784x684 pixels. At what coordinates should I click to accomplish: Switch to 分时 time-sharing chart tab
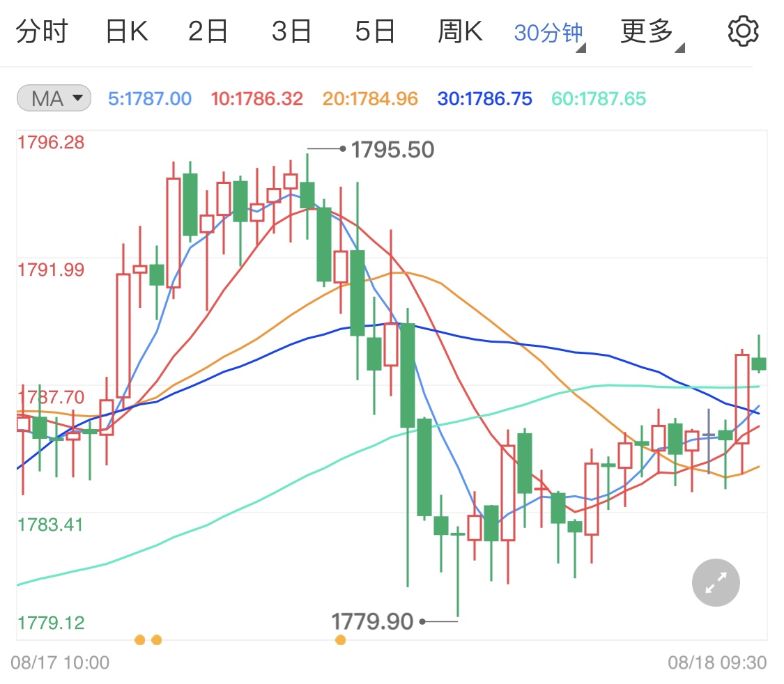pos(42,31)
